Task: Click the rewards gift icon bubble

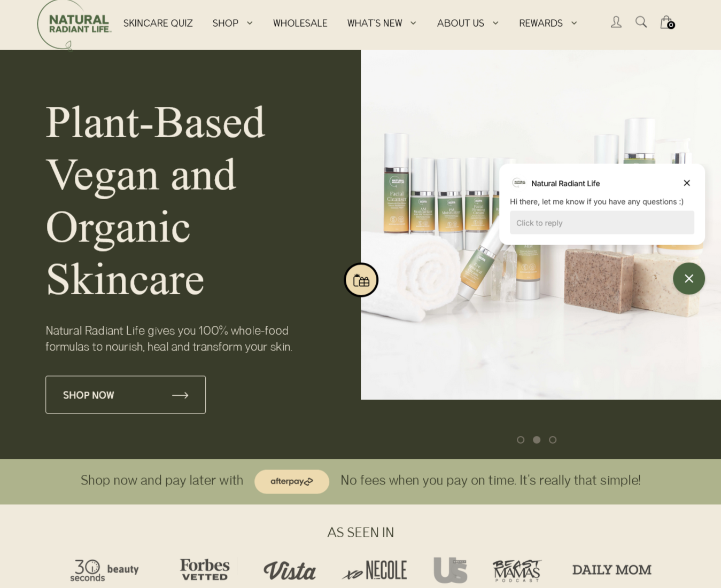Action: [x=361, y=280]
